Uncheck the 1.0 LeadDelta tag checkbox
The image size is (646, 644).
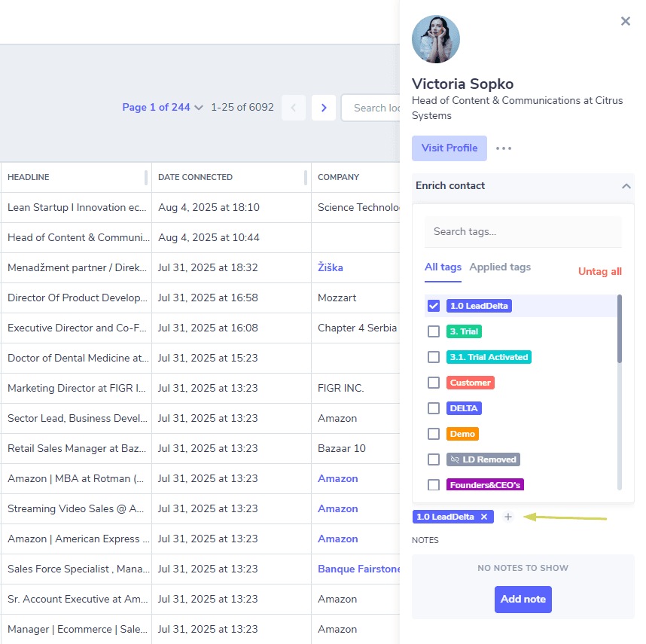coord(434,306)
